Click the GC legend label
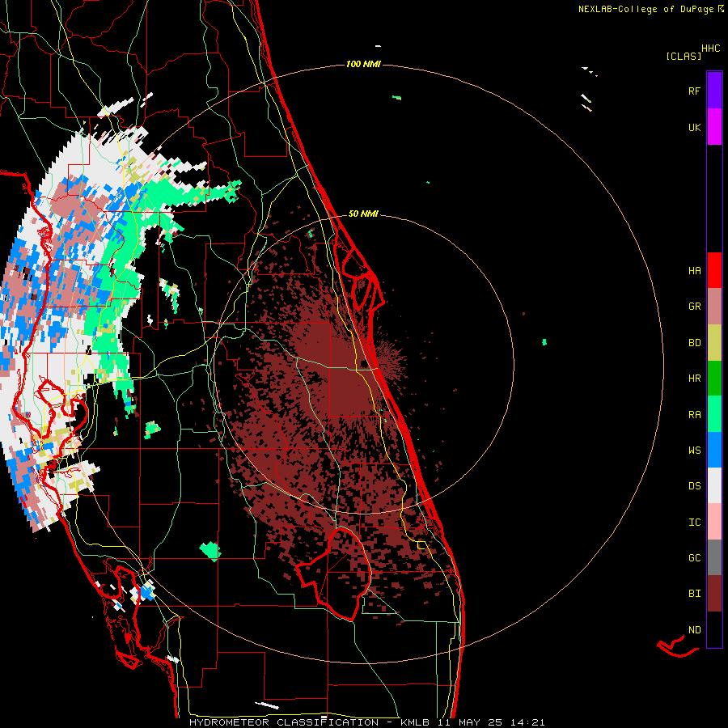Image resolution: width=728 pixels, height=728 pixels. [x=694, y=557]
